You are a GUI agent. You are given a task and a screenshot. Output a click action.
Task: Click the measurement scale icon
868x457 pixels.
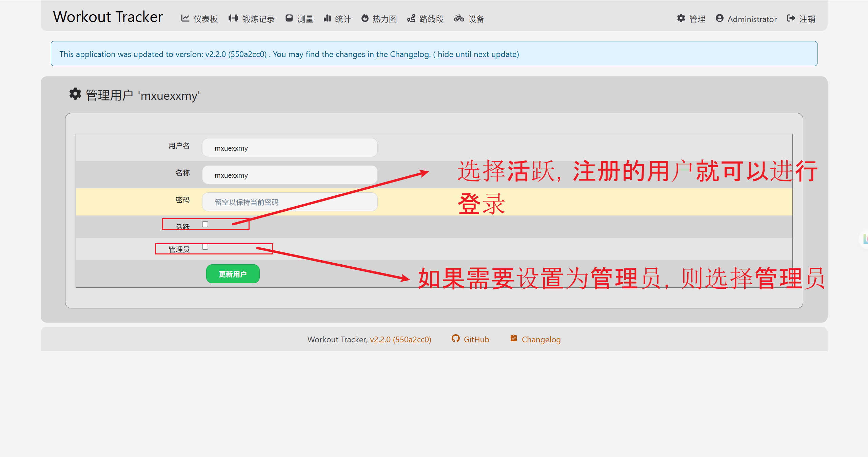[289, 18]
